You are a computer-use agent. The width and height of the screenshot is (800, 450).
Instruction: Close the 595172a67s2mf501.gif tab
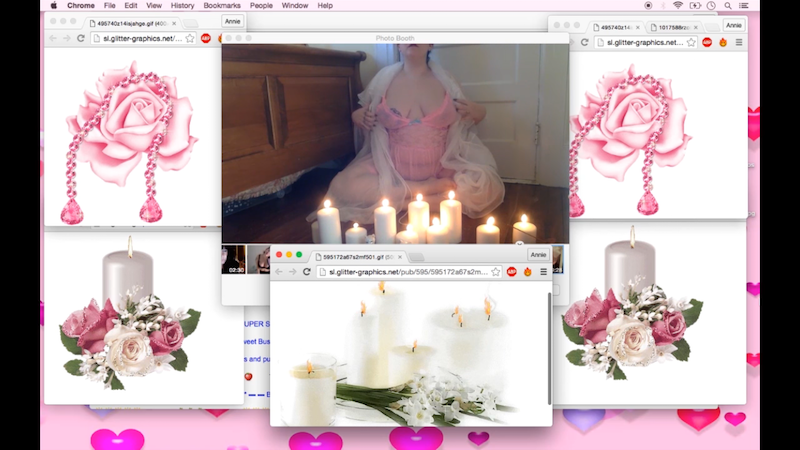(400, 257)
